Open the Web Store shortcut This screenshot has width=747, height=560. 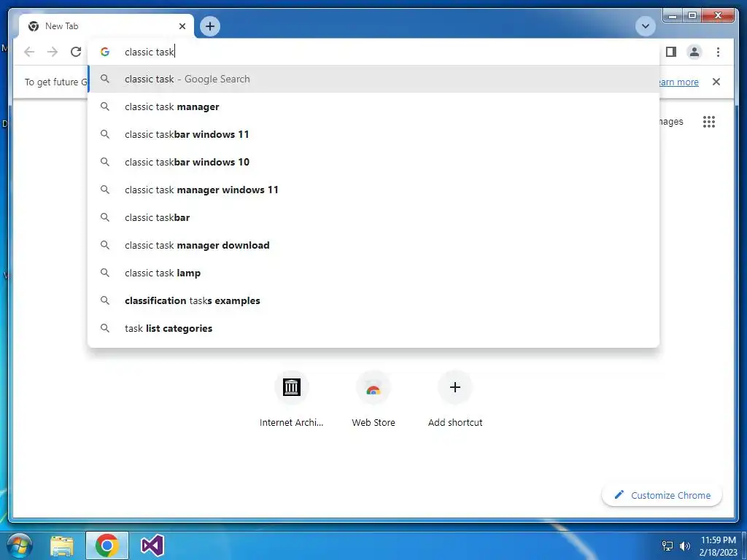pyautogui.click(x=373, y=399)
